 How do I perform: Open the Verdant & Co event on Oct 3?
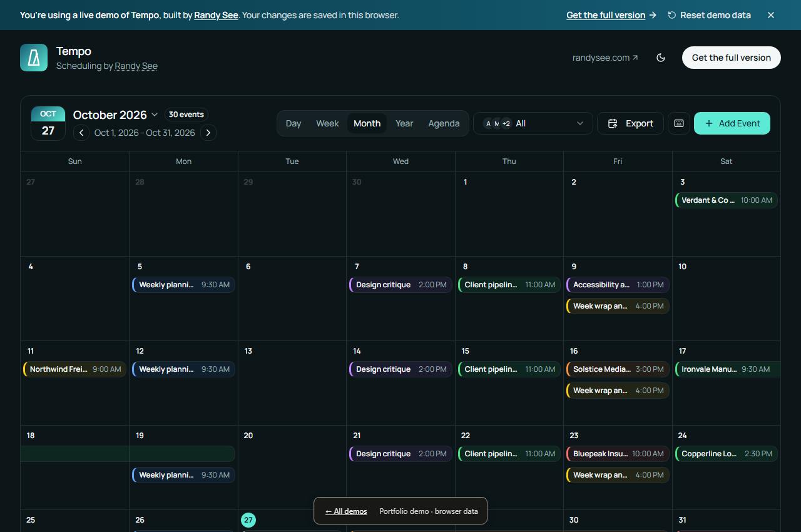727,200
